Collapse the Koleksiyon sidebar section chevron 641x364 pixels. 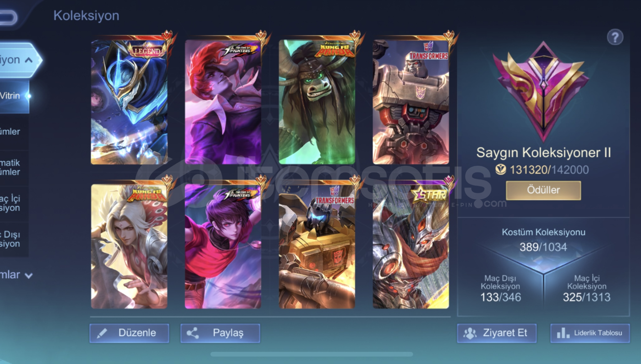coord(29,60)
